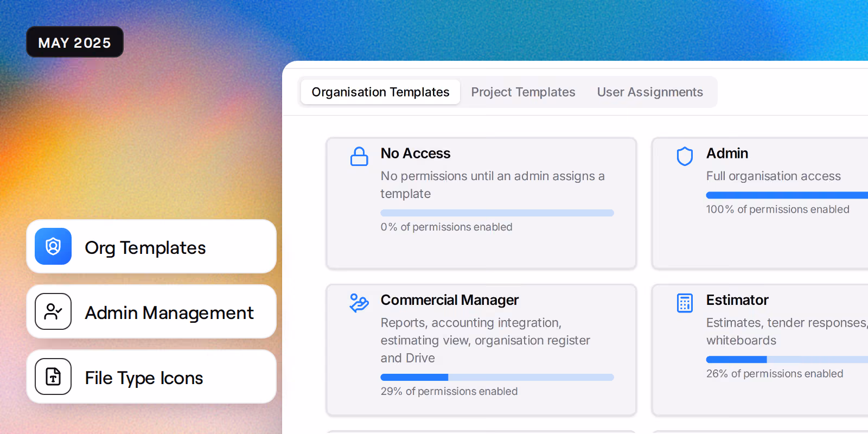Viewport: 868px width, 434px height.
Task: Click the No Access card title
Action: click(416, 154)
